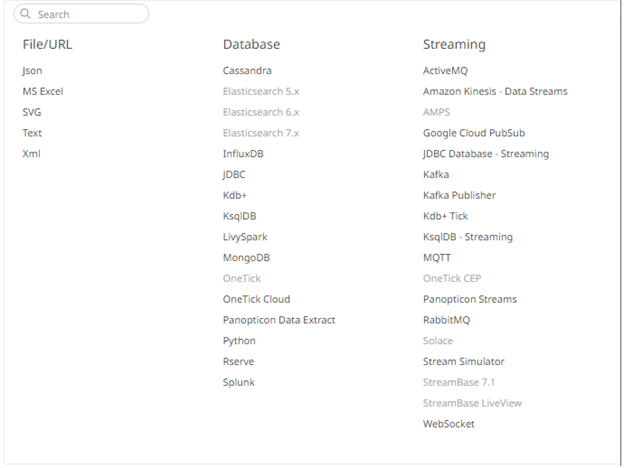Select Google Cloud PubSub connector
Screen dimensions: 624x468
pyautogui.click(x=474, y=133)
